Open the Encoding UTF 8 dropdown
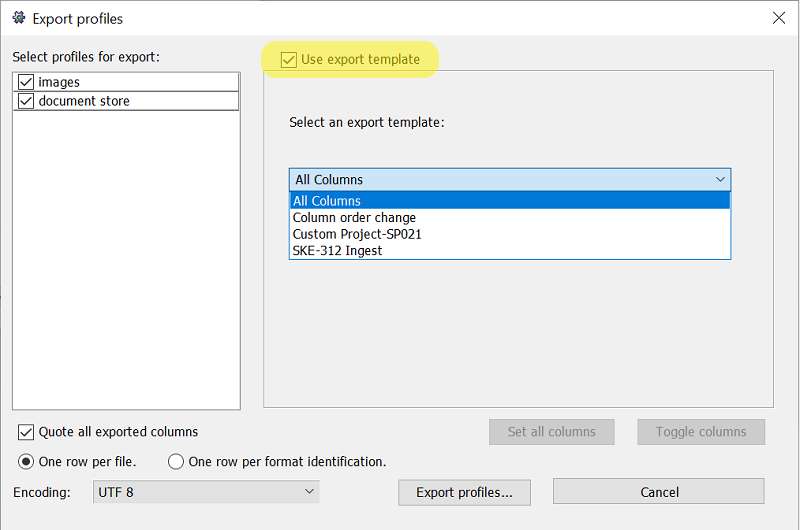Screen dimensions: 800x530 [206, 492]
